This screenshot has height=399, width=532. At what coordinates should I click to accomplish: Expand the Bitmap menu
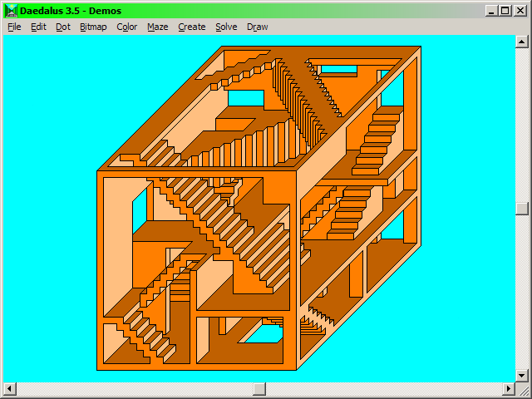click(x=93, y=27)
